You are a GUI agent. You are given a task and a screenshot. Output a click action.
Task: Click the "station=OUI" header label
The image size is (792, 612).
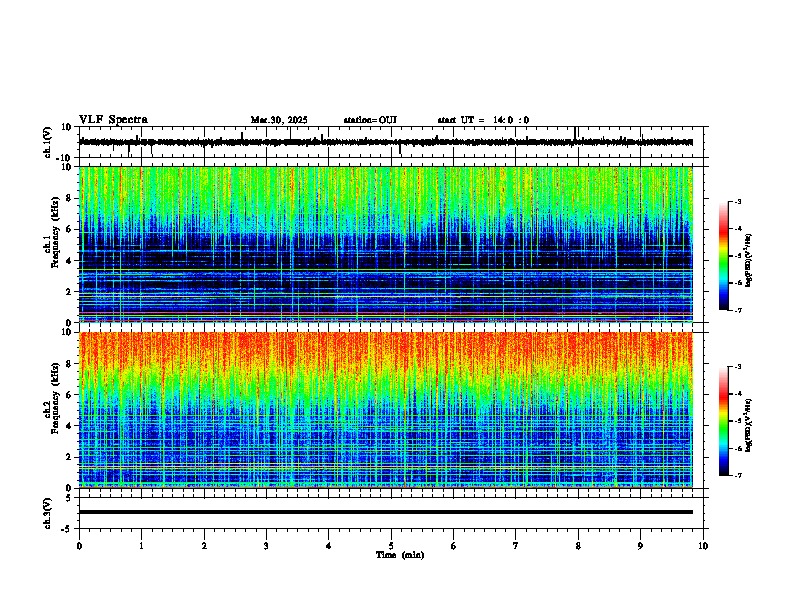(x=370, y=120)
